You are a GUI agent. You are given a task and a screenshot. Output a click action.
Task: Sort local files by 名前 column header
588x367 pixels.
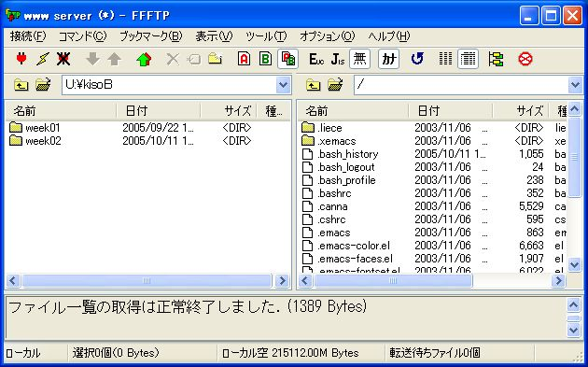[61, 111]
